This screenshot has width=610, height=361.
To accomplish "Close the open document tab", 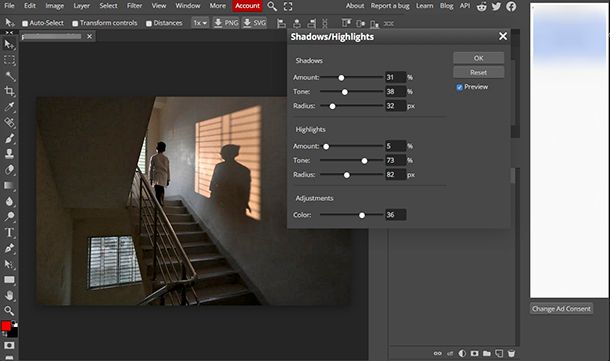I will pos(89,36).
